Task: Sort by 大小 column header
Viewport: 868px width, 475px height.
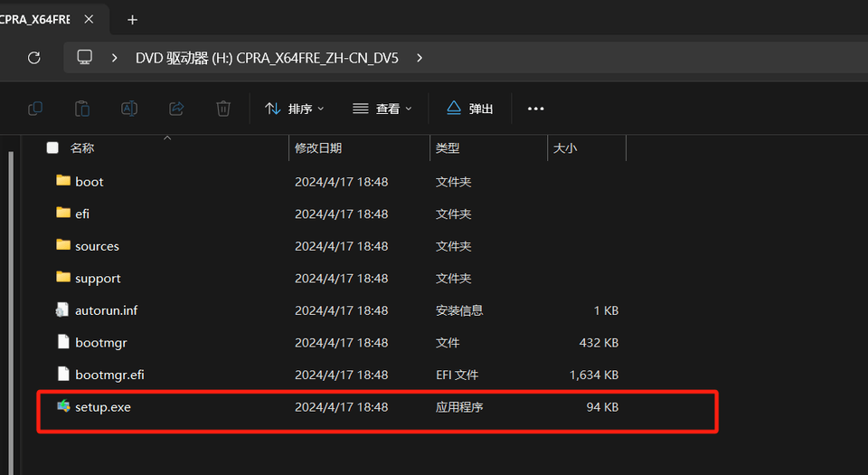Action: (x=565, y=147)
